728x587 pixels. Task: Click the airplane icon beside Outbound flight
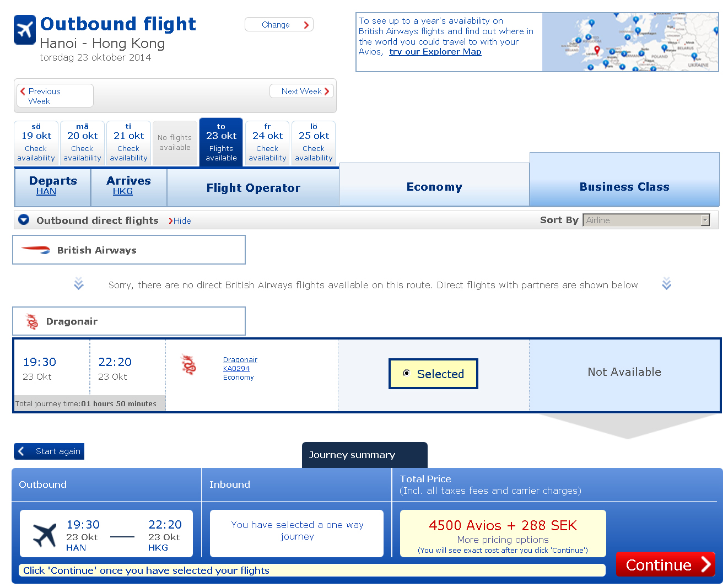pyautogui.click(x=25, y=30)
